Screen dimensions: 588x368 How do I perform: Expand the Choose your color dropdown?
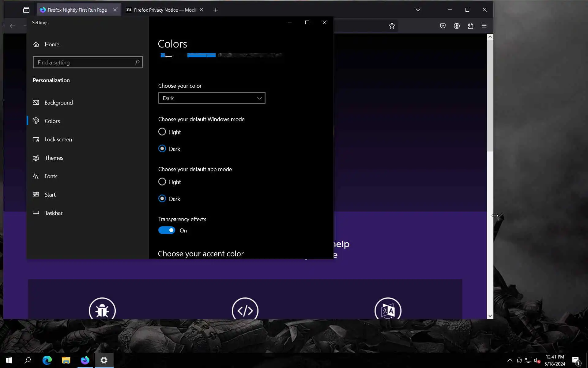click(x=212, y=98)
